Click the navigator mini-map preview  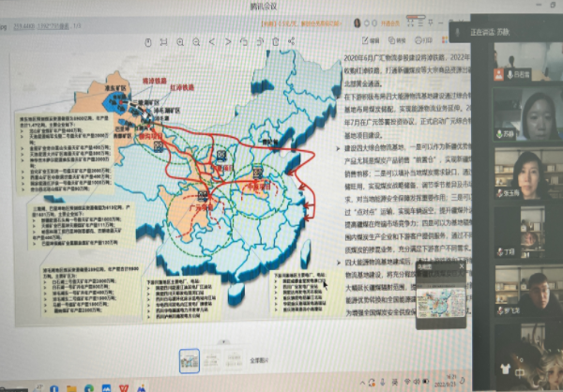point(441,301)
